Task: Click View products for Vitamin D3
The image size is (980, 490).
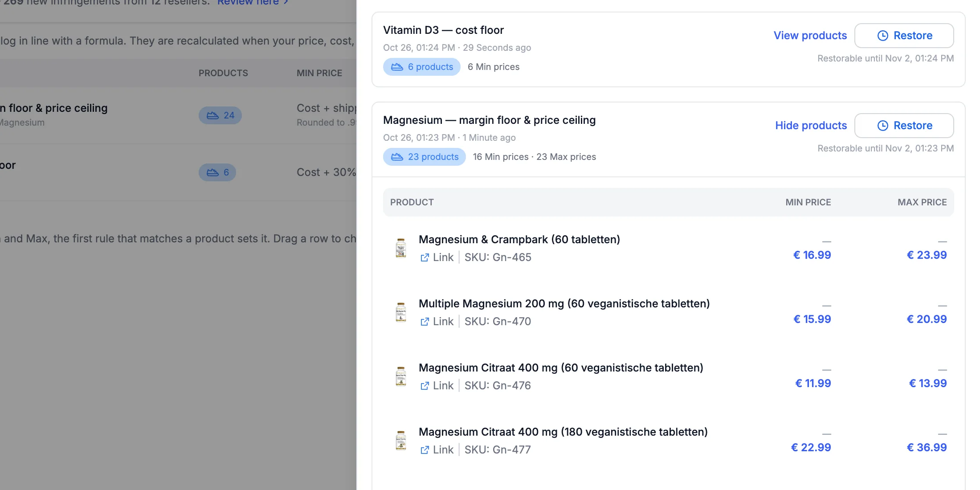Action: (x=810, y=36)
